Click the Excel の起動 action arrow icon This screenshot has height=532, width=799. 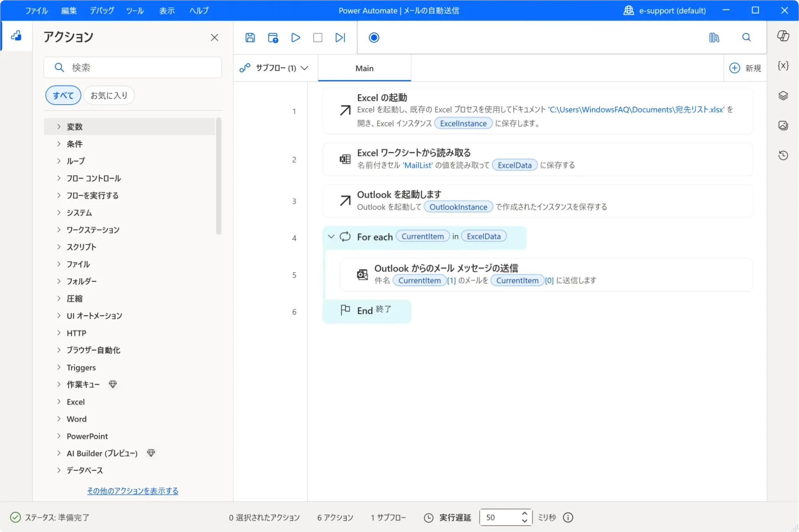(x=345, y=110)
